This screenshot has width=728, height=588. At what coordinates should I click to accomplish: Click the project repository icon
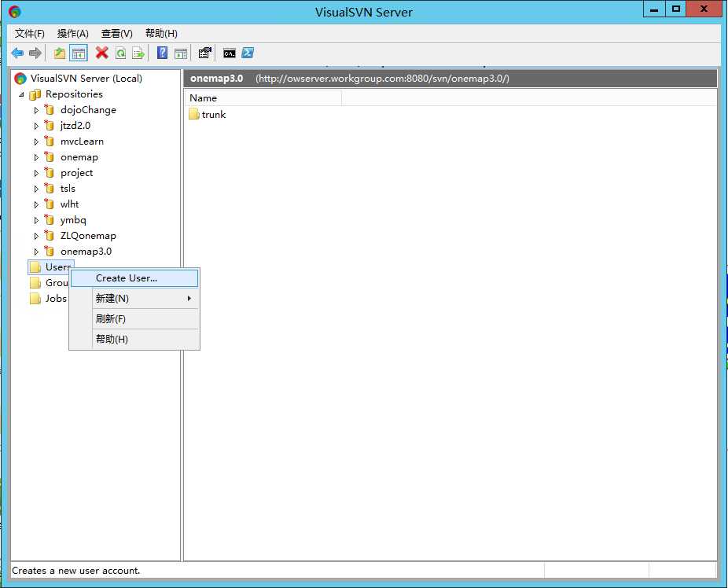50,173
